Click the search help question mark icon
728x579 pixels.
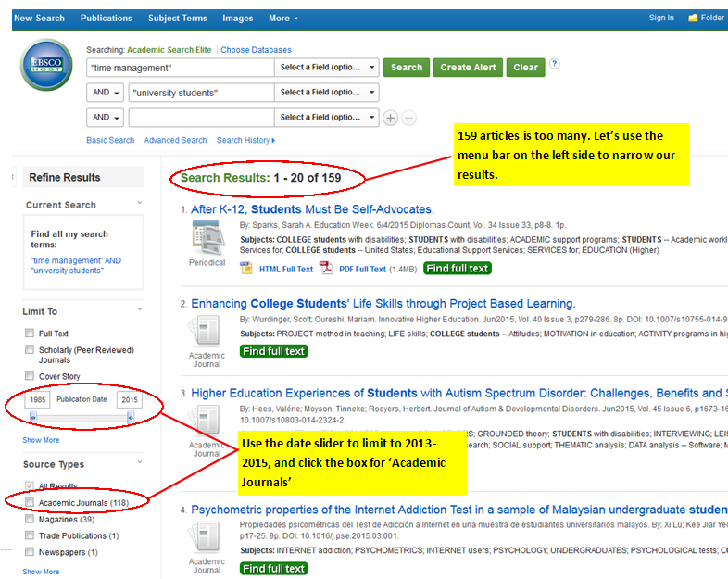(554, 64)
